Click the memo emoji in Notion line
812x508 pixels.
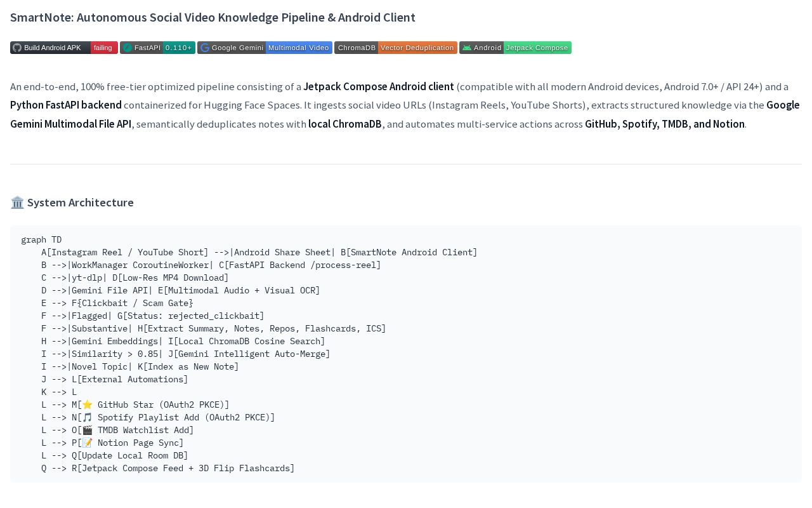(87, 443)
